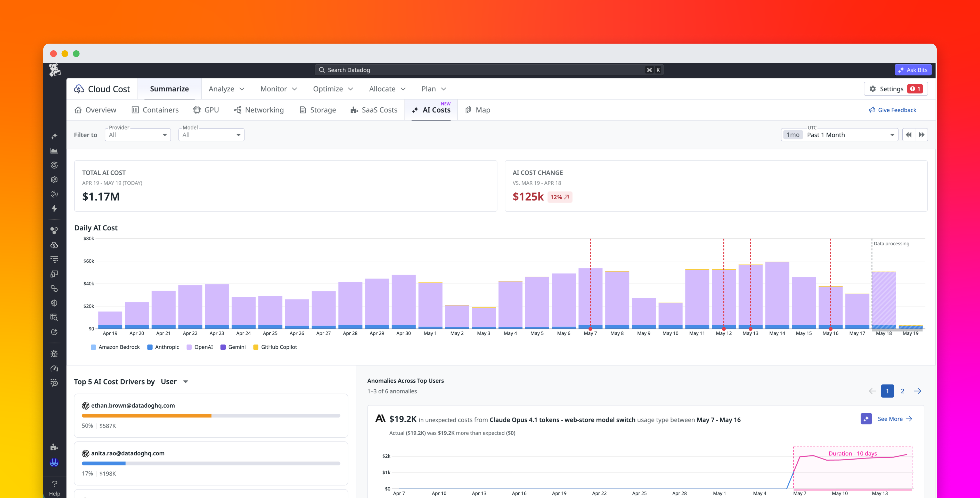
Task: Click the Give Feedback link
Action: click(x=893, y=110)
